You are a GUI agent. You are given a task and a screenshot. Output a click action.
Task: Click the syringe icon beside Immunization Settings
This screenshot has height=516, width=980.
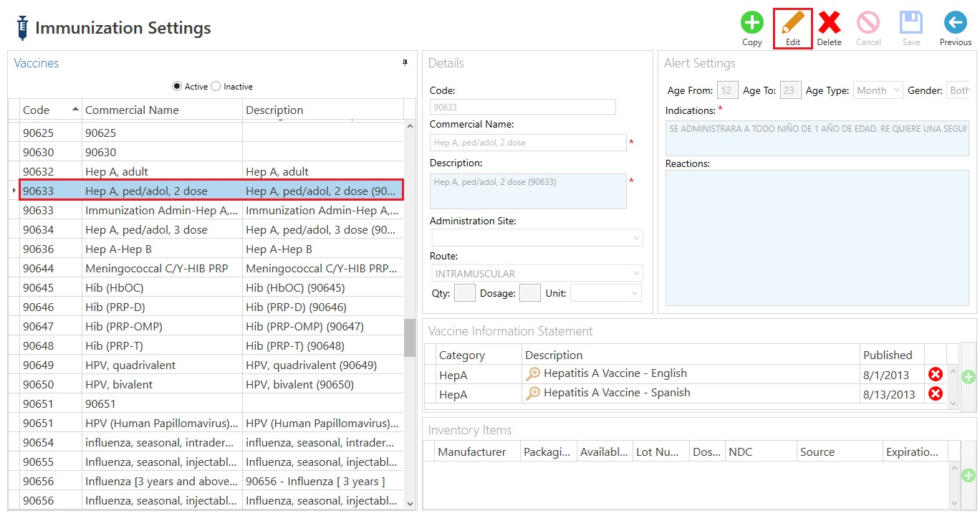(21, 26)
